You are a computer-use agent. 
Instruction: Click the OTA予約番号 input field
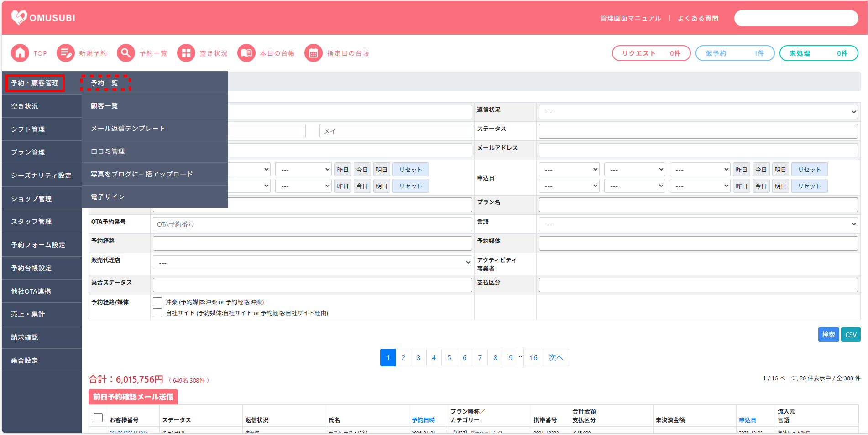(312, 224)
